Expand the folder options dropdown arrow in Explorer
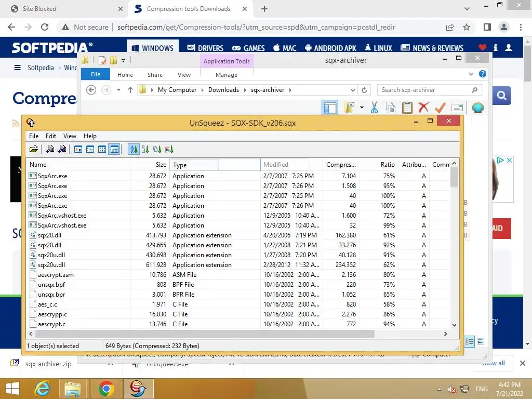 362,108
